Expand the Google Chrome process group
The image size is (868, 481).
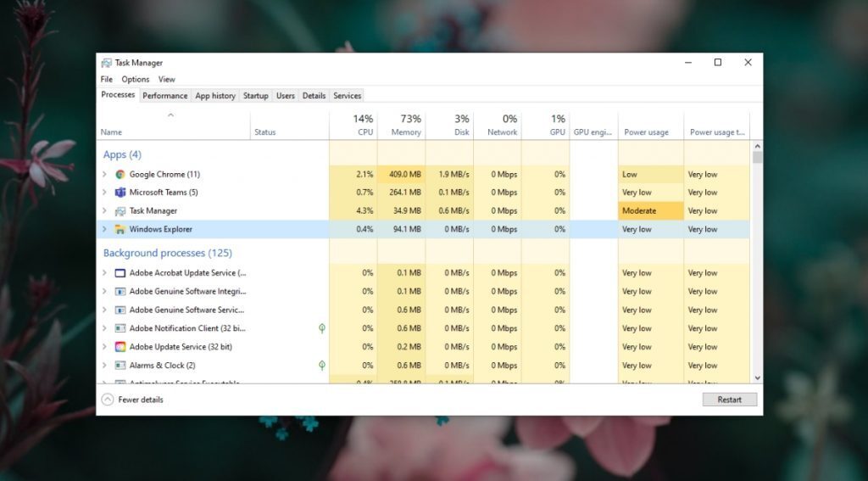pyautogui.click(x=104, y=174)
